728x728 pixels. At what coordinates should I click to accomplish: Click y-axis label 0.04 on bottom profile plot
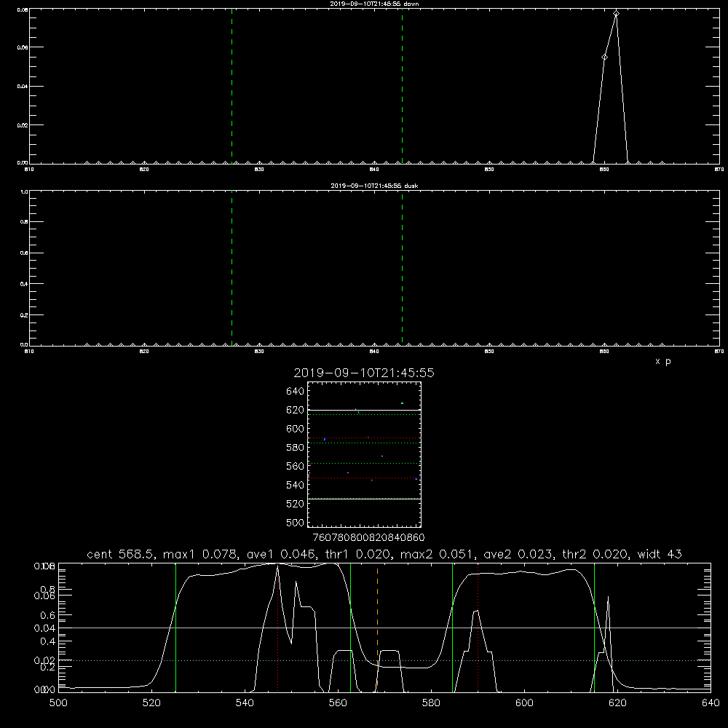pos(44,628)
